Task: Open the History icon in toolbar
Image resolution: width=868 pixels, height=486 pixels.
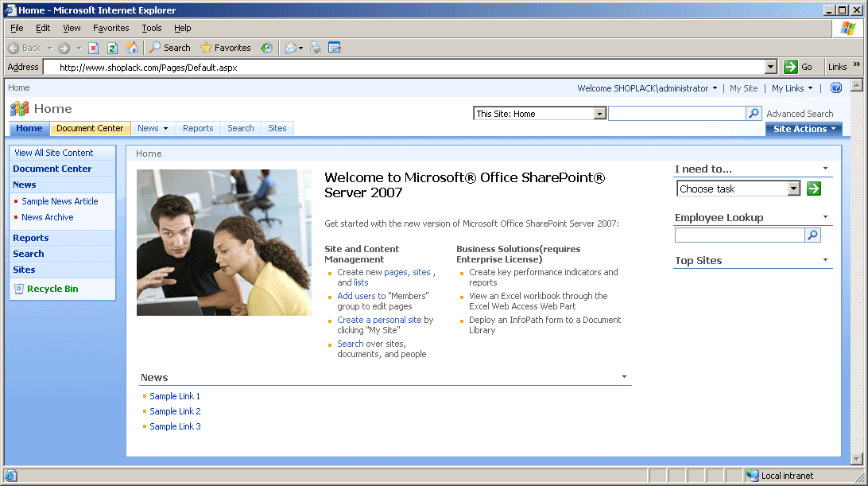Action: (266, 48)
